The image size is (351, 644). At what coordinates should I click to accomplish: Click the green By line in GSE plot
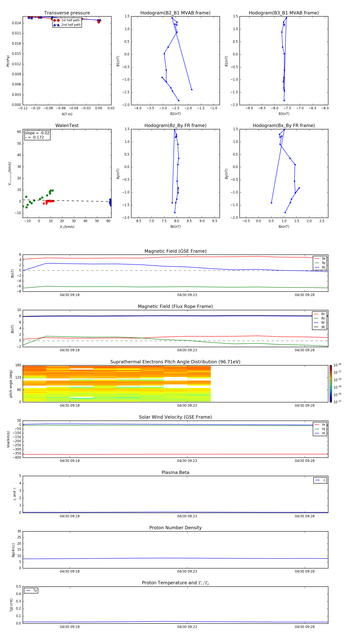tap(175, 287)
